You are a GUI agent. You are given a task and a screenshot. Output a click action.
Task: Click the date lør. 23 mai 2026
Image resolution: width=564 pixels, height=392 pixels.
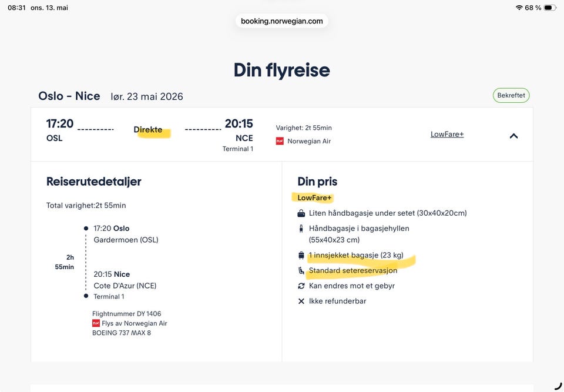(x=147, y=96)
